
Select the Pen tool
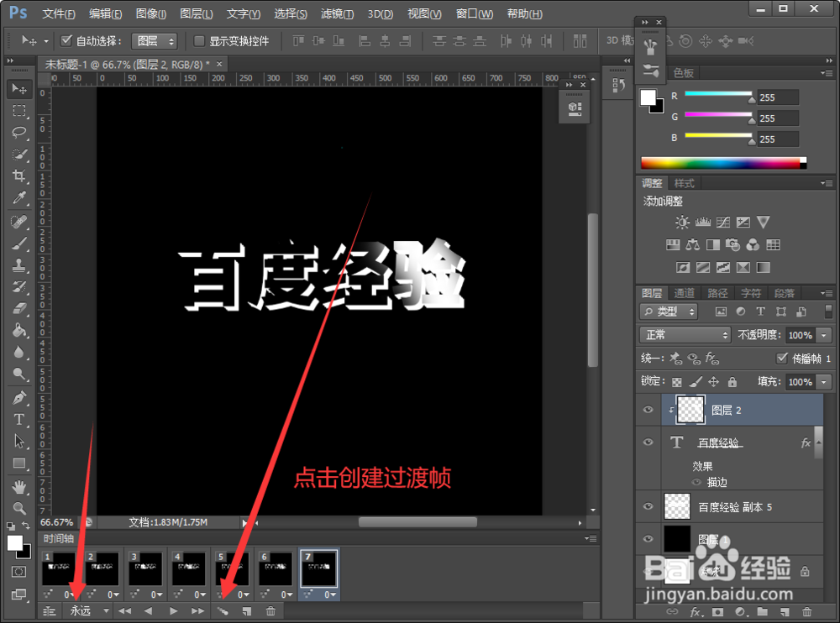coord(19,398)
